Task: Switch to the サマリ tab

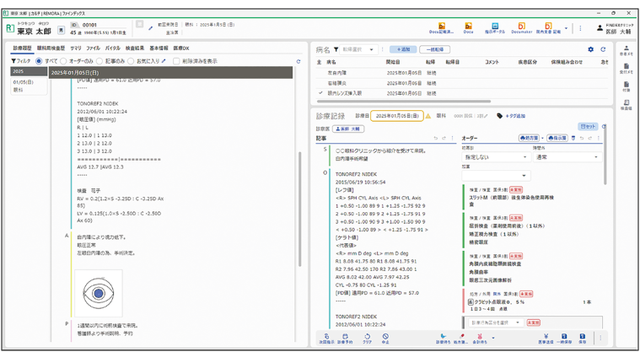Action: [x=76, y=48]
